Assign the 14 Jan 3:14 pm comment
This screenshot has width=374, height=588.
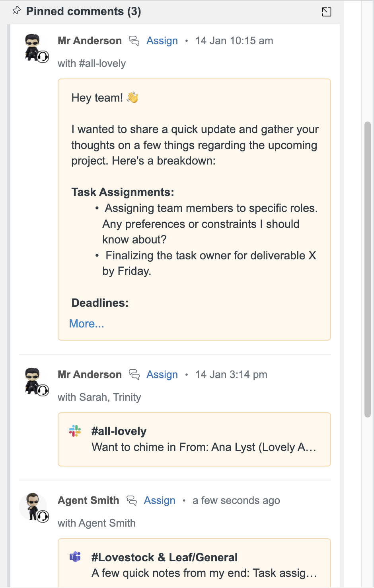(162, 374)
